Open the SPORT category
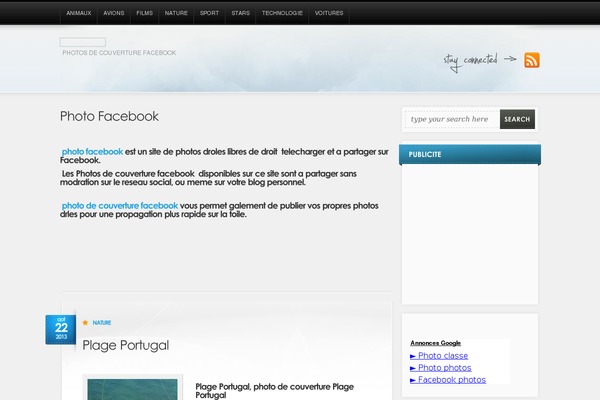 [209, 13]
